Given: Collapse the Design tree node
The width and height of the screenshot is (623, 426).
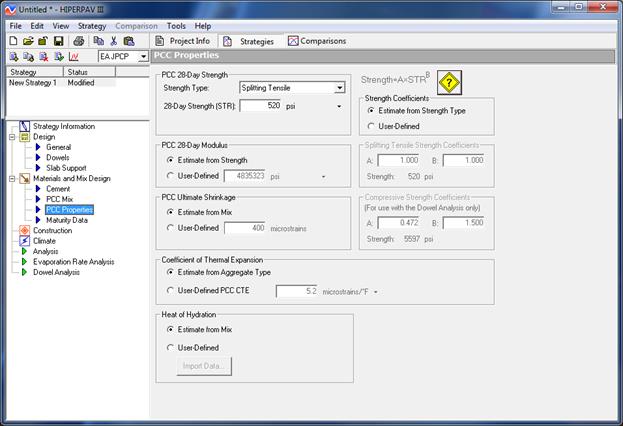Looking at the screenshot, I should pos(12,137).
